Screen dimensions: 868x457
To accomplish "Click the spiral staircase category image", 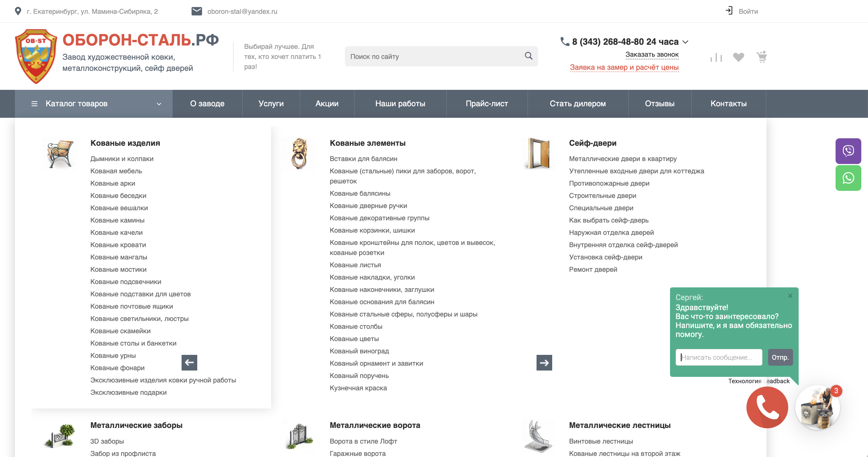I will (538, 436).
